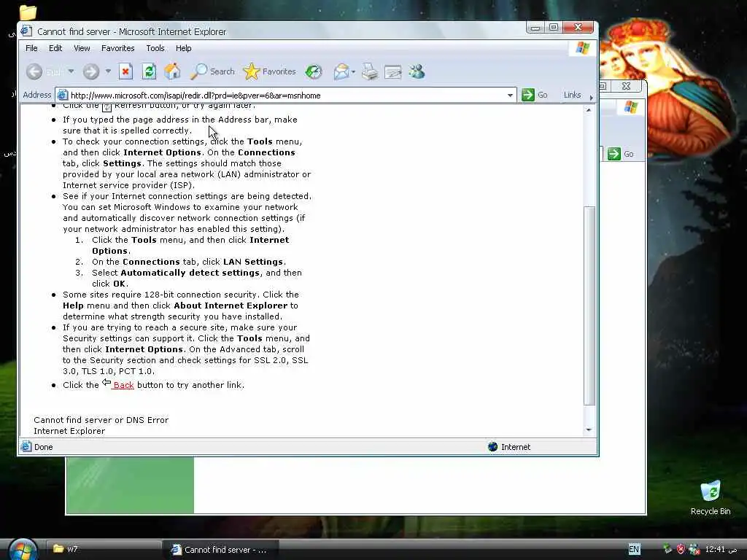Click 'Cannot find server or DNS Error' text

[x=101, y=420]
